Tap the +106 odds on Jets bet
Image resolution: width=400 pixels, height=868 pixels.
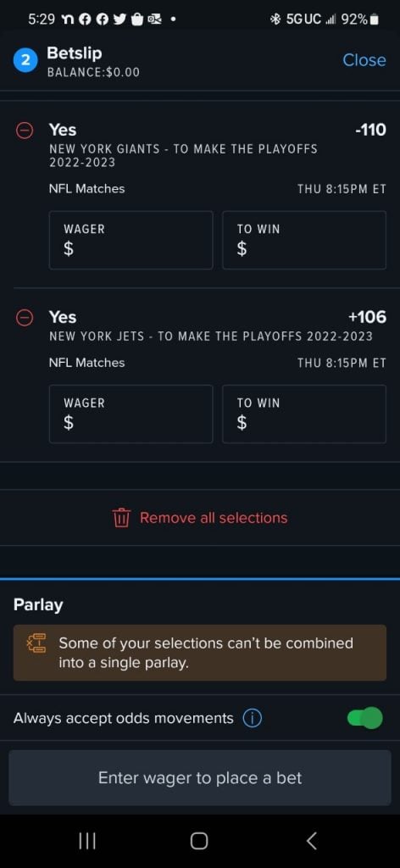pyautogui.click(x=367, y=317)
